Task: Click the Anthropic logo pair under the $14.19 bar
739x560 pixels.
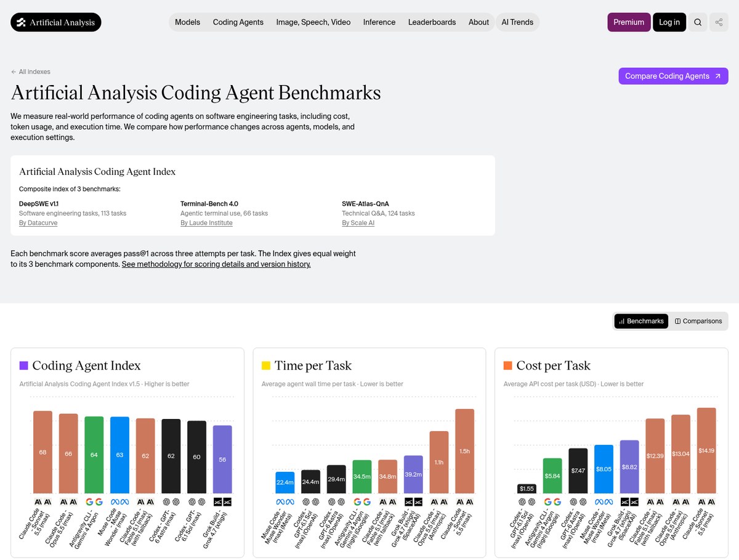Action: pyautogui.click(x=706, y=502)
